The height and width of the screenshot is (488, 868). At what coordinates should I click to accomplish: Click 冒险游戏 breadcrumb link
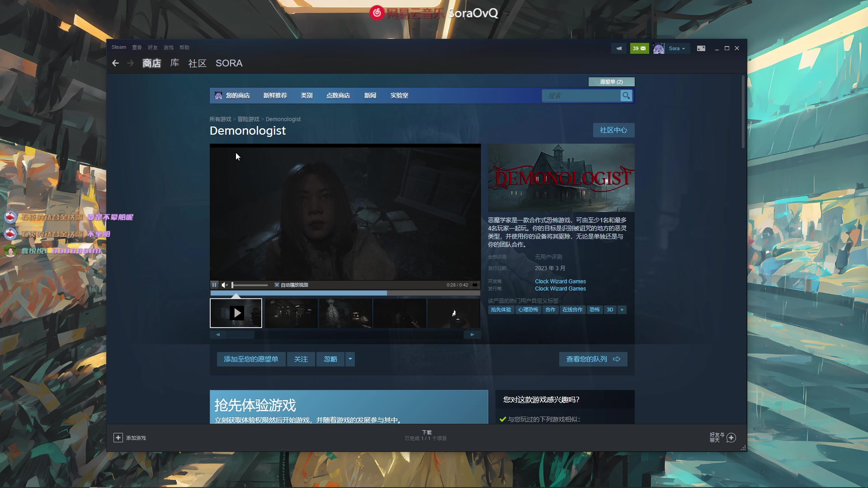point(248,119)
